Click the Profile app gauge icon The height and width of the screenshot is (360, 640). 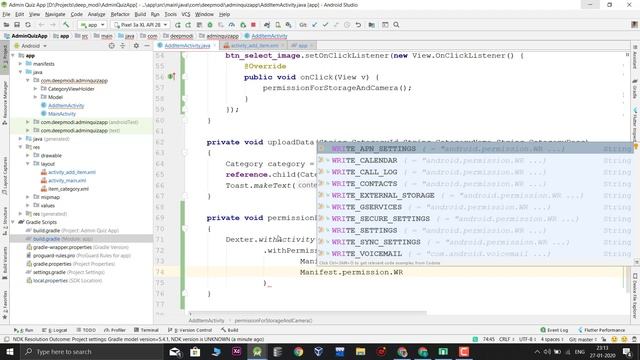point(232,25)
